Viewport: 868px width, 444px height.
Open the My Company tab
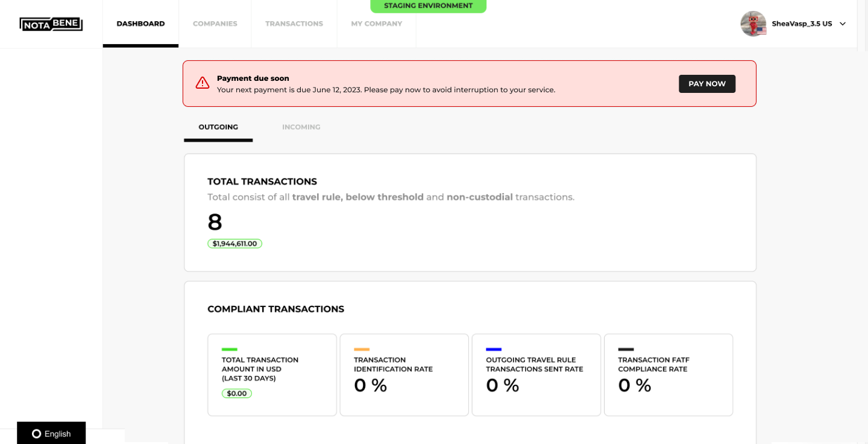point(377,24)
